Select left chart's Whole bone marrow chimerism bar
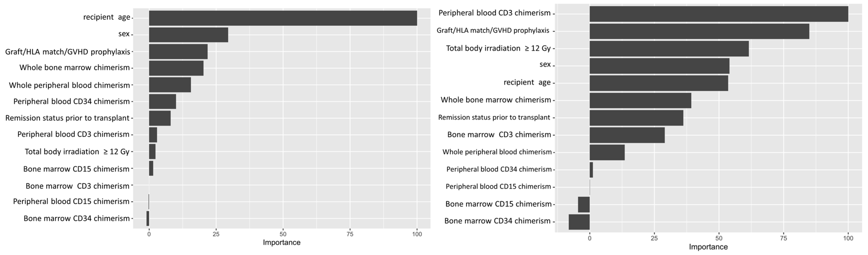 coord(176,68)
